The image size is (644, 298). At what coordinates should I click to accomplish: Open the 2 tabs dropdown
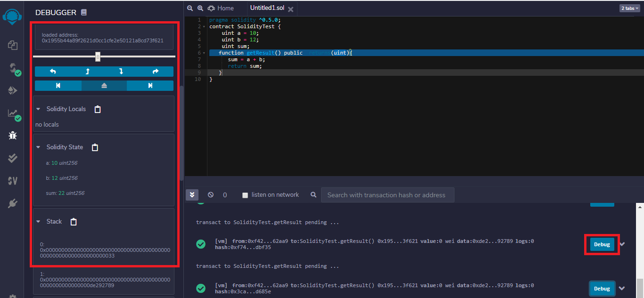629,8
